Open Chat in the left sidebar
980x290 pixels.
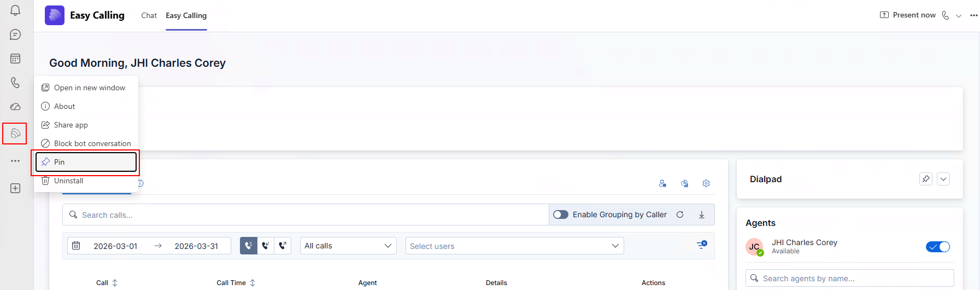(x=15, y=34)
